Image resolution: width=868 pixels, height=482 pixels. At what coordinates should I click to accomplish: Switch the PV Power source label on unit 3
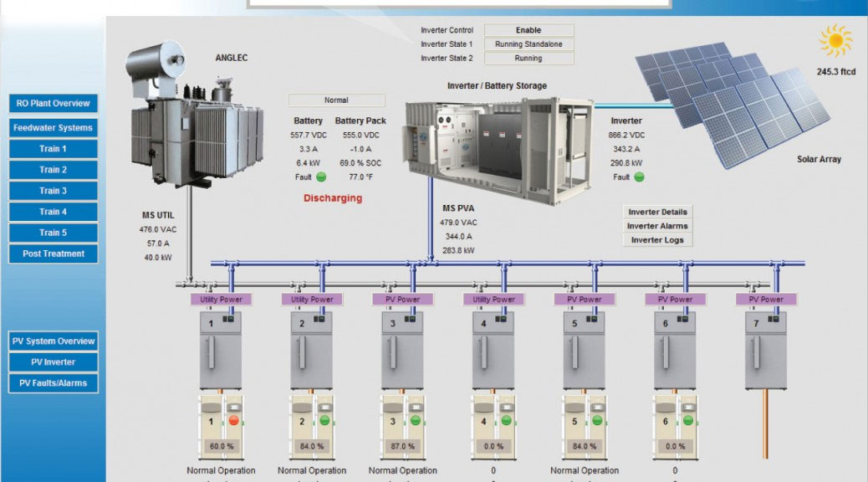coord(402,299)
